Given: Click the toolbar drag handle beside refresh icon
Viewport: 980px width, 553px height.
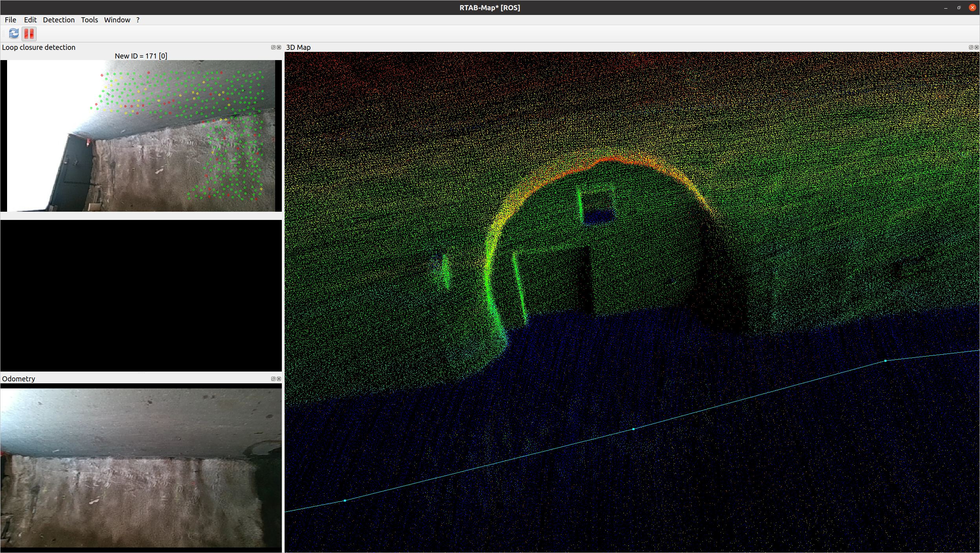Looking at the screenshot, I should pyautogui.click(x=4, y=34).
